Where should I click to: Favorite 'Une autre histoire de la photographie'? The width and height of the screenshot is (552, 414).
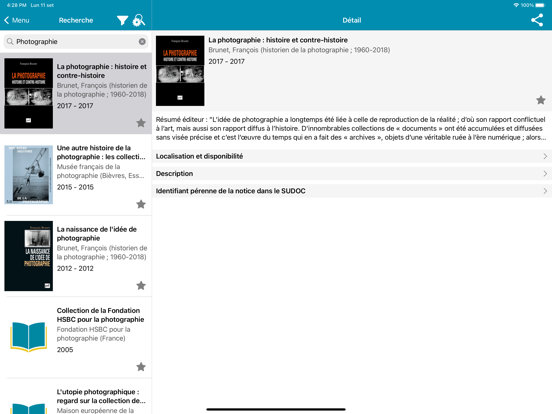(141, 204)
